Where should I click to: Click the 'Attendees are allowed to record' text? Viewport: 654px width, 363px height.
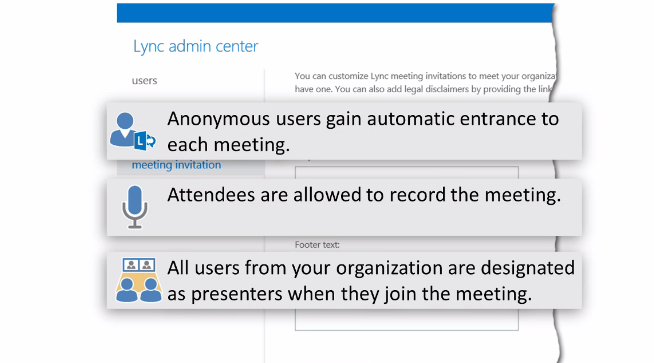(364, 195)
